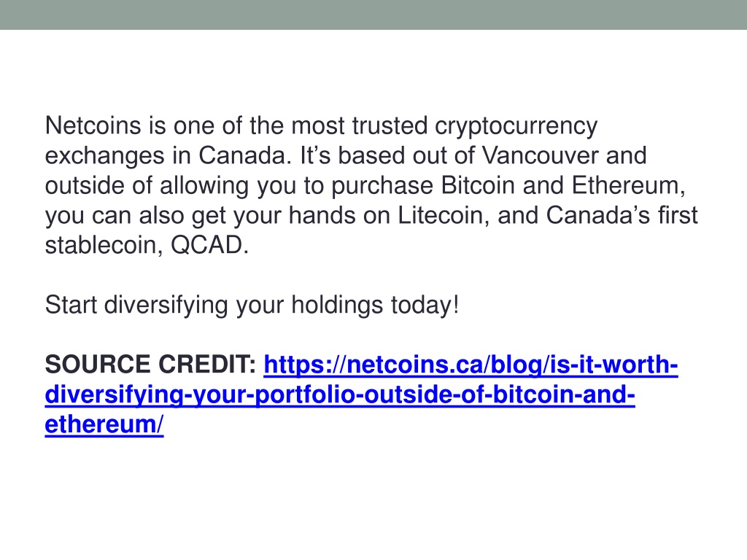The image size is (747, 560).
Task: Click the word 'cryptocurrency' in first line
Action: pyautogui.click(x=516, y=127)
